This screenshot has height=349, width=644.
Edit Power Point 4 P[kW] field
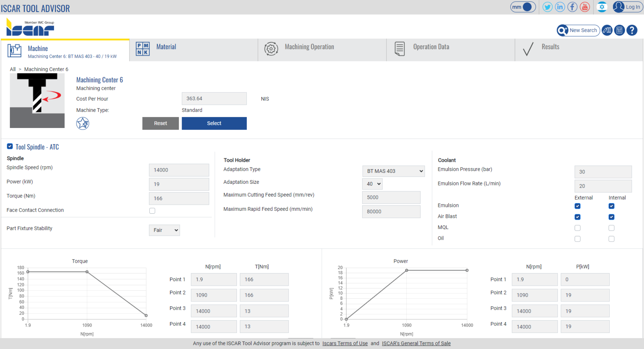(x=585, y=327)
